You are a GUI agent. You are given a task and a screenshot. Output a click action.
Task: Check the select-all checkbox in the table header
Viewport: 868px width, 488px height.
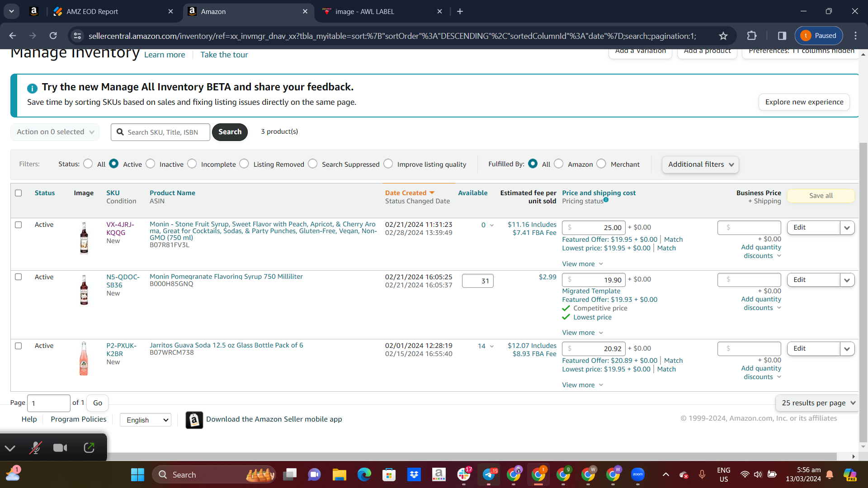click(x=18, y=193)
